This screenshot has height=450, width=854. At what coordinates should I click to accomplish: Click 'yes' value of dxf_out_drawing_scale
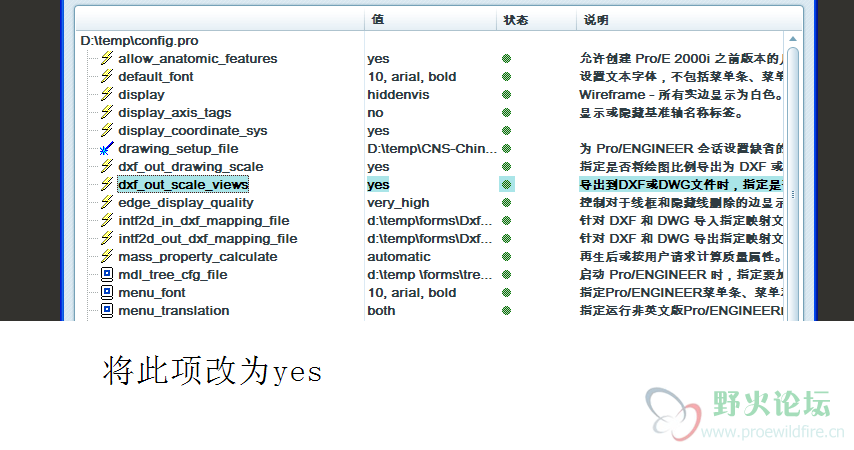(378, 166)
